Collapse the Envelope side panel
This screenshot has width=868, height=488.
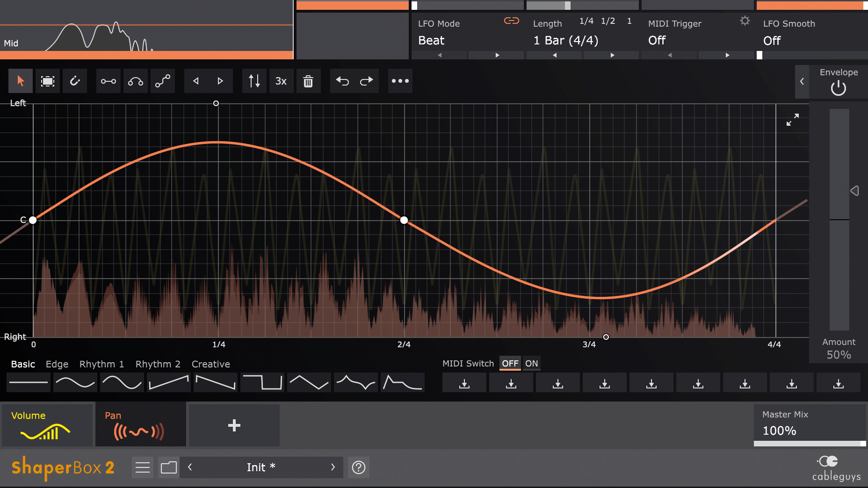point(802,81)
